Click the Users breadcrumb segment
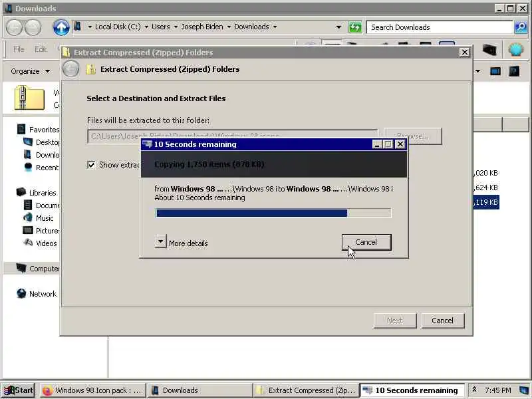 (160, 27)
